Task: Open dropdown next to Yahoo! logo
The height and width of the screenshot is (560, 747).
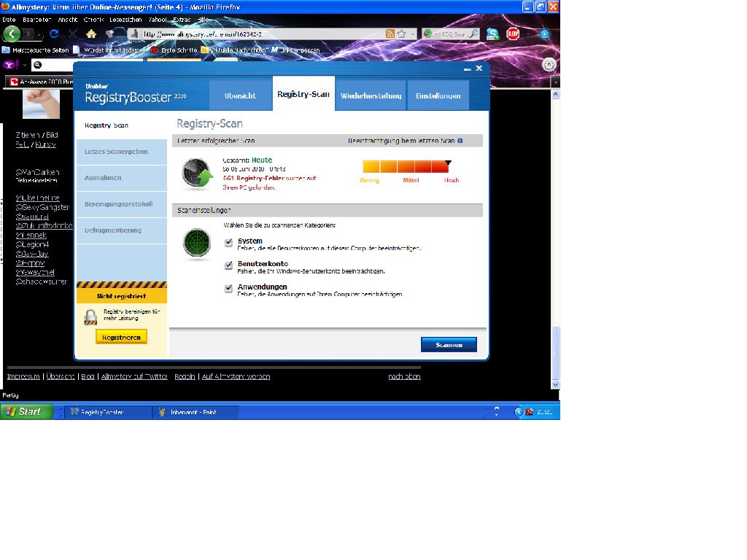Action: click(x=24, y=65)
